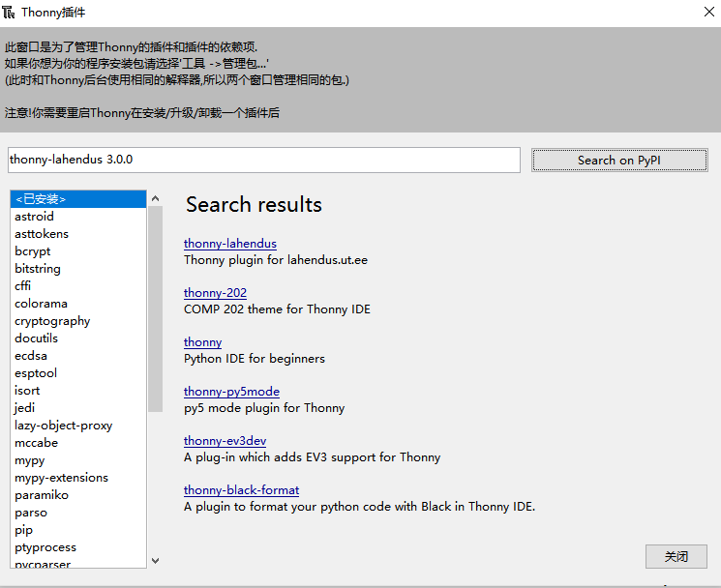721x588 pixels.
Task: Click the Search results heading
Action: pyautogui.click(x=254, y=204)
